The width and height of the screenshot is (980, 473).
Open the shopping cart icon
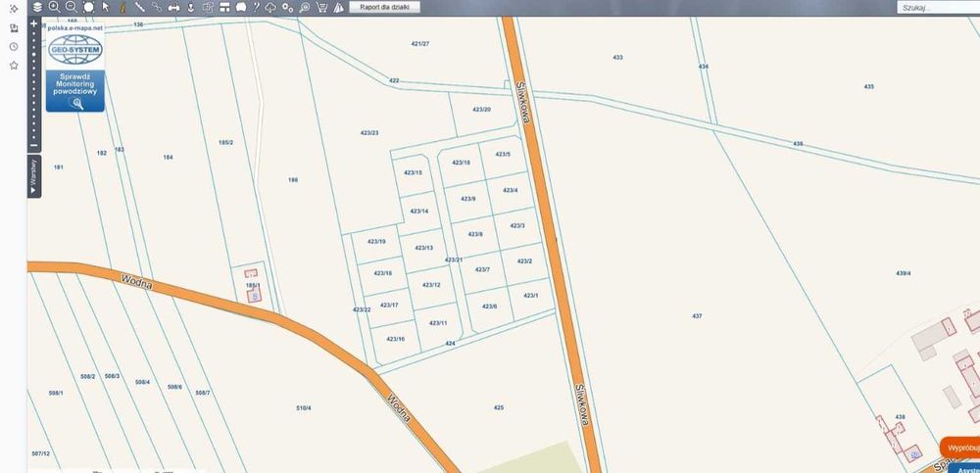pyautogui.click(x=321, y=8)
